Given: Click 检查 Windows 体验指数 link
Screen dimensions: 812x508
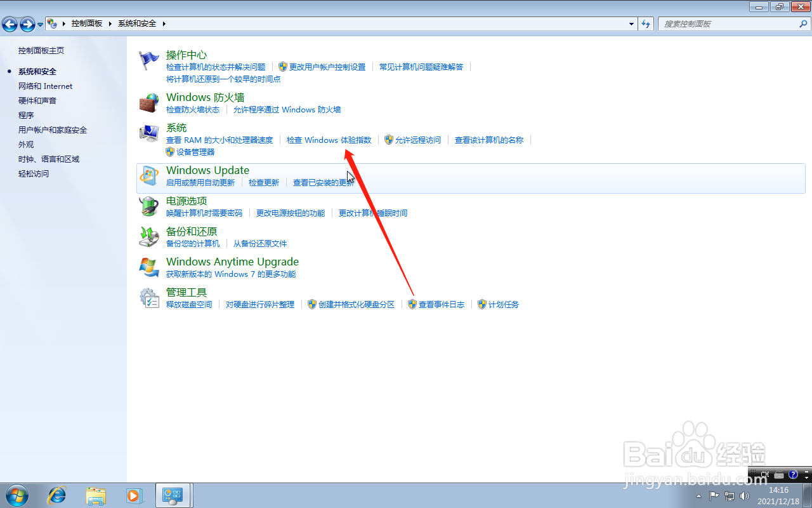Looking at the screenshot, I should click(x=329, y=140).
